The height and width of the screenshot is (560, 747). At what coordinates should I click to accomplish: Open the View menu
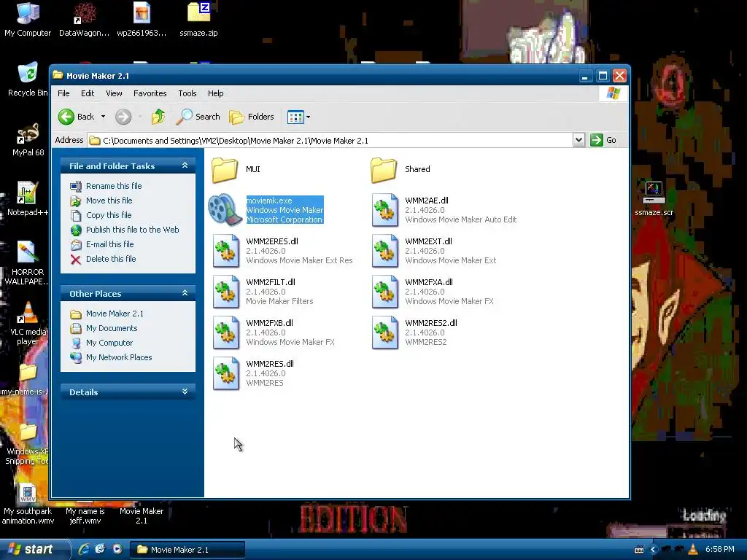pos(114,93)
